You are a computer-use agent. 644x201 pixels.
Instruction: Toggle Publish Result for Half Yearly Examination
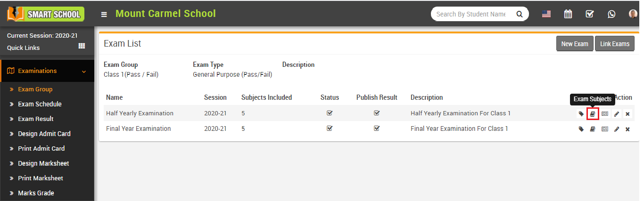click(377, 113)
